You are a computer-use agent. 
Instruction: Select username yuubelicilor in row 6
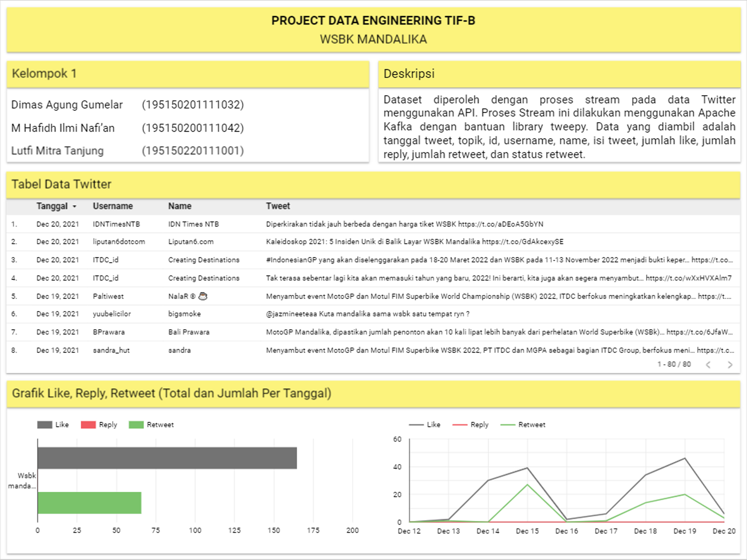[112, 314]
